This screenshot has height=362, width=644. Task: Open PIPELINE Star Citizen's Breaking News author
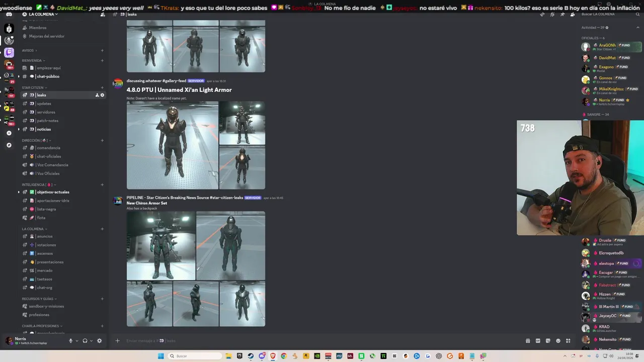click(185, 198)
